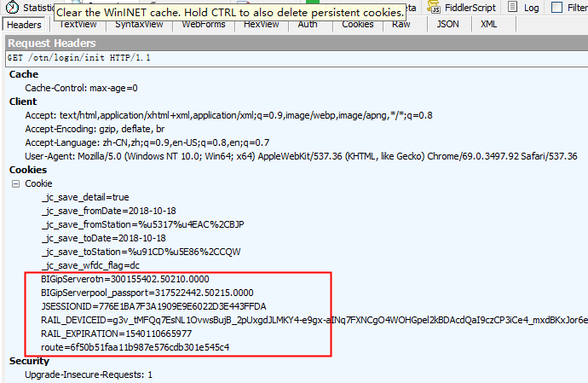Switch to the SyntaxView inspector tab
Image resolution: width=588 pixels, height=383 pixels.
pyautogui.click(x=139, y=25)
